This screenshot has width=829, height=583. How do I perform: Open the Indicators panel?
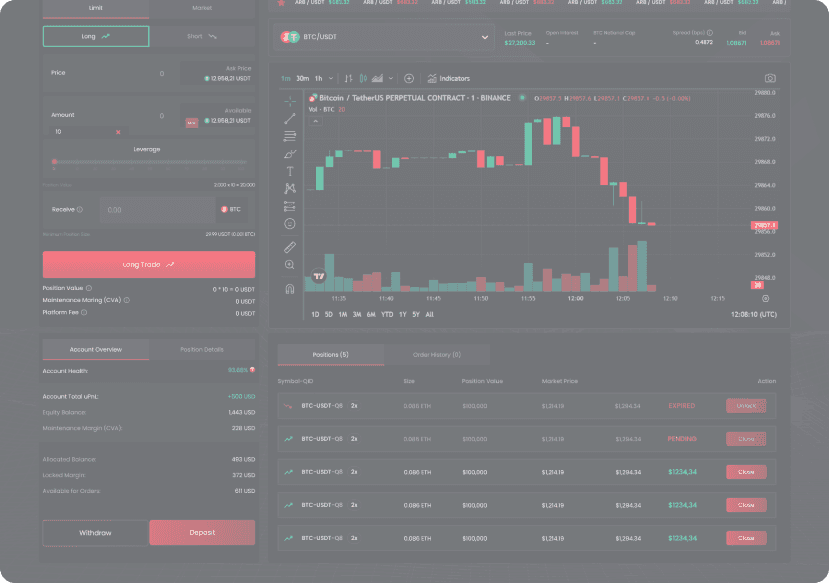tap(448, 78)
